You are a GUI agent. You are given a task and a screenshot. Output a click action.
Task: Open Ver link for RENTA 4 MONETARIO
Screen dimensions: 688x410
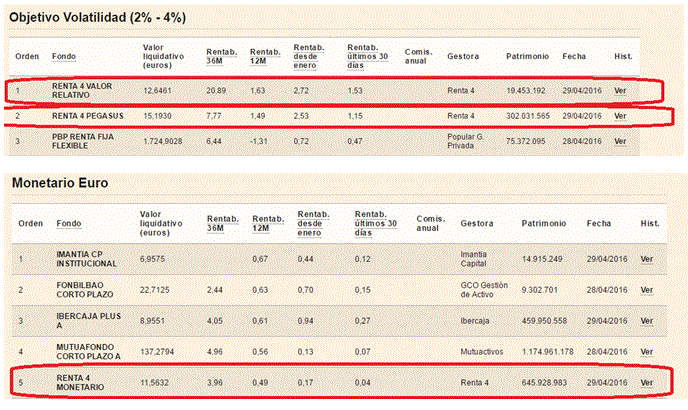tap(647, 383)
